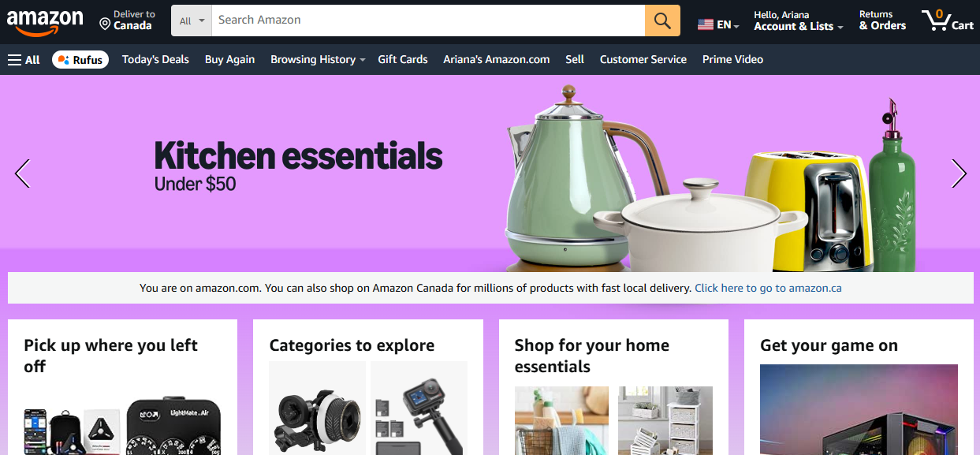The height and width of the screenshot is (455, 980).
Task: Open Returns & Orders
Action: [x=882, y=21]
